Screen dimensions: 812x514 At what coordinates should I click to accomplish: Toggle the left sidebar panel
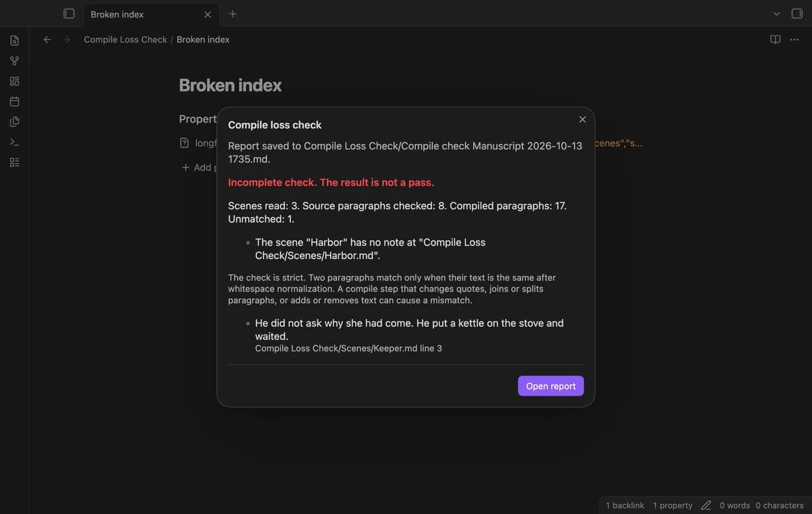tap(68, 14)
